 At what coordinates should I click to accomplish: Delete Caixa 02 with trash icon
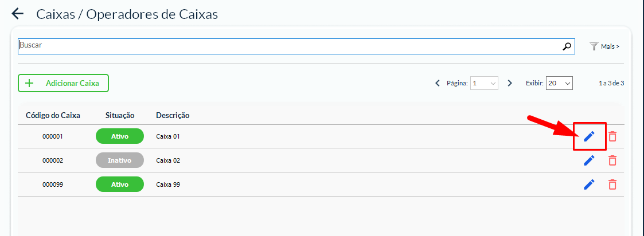(612, 160)
